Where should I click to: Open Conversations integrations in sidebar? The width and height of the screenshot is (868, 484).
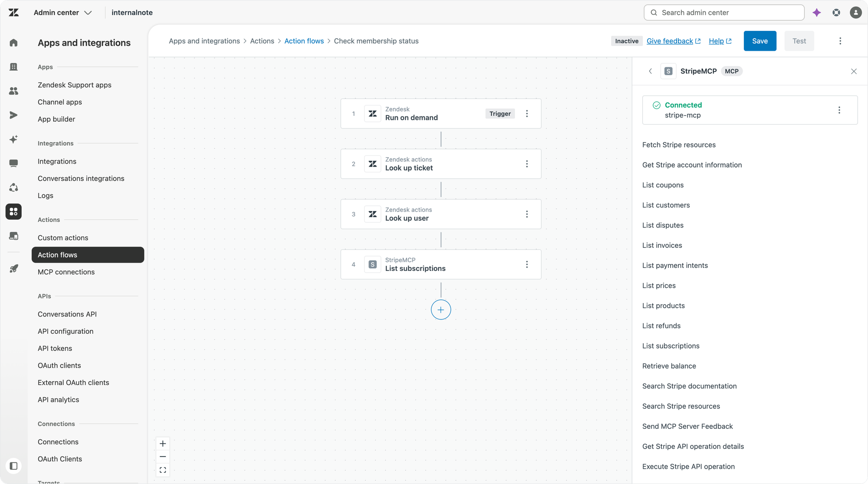(81, 178)
